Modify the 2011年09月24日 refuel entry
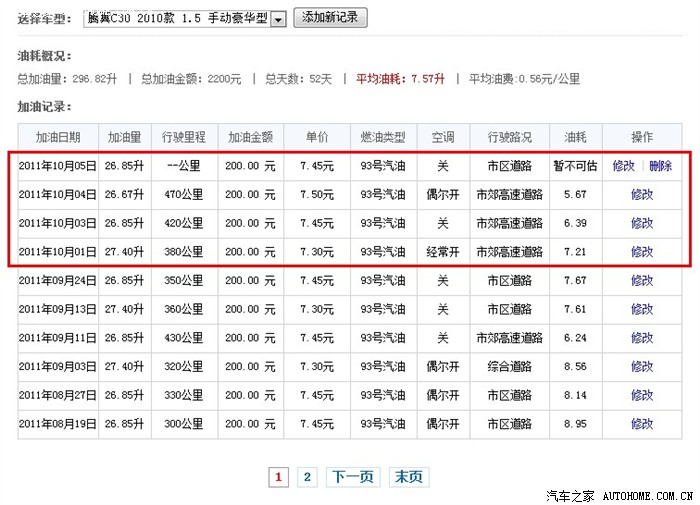Screen dimensions: 700x505 (x=641, y=281)
